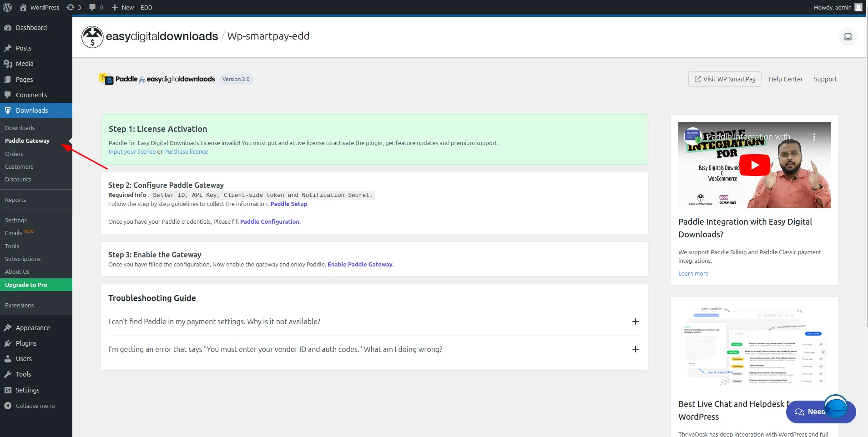This screenshot has width=868, height=437.
Task: Open the Reports submenu
Action: click(x=15, y=200)
